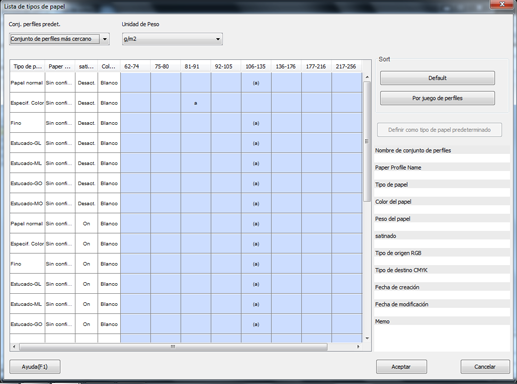Click the vertical scrollbar up arrow
Image resolution: width=517 pixels, height=384 pixels.
click(367, 77)
